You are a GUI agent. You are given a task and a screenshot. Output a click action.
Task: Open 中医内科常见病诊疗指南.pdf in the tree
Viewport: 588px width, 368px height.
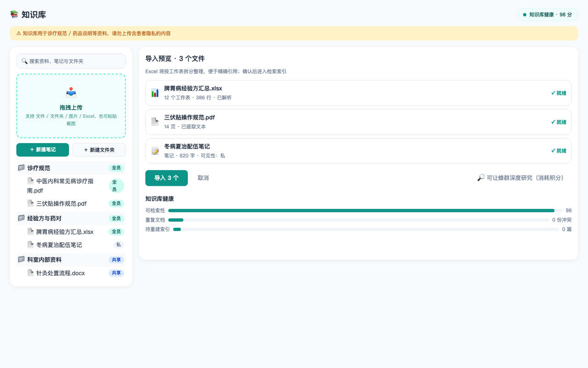60,186
